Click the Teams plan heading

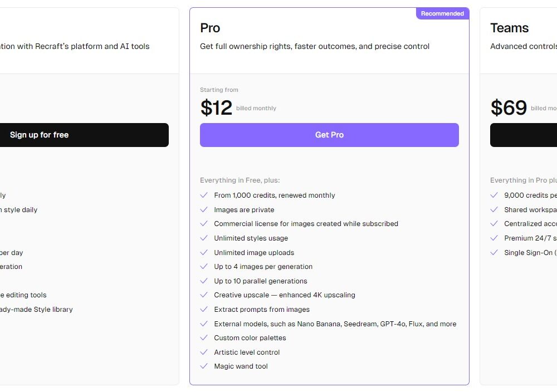click(509, 28)
